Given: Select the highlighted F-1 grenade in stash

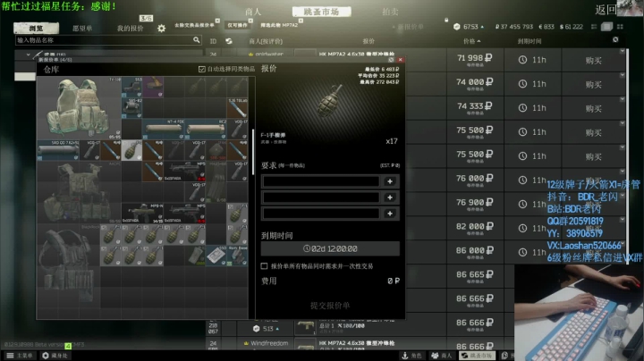Looking at the screenshot, I should pyautogui.click(x=131, y=150).
